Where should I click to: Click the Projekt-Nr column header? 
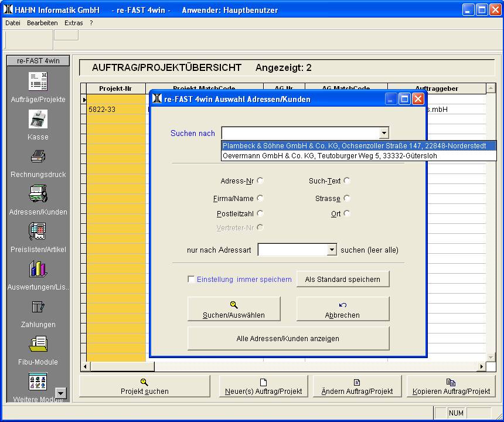pos(115,89)
